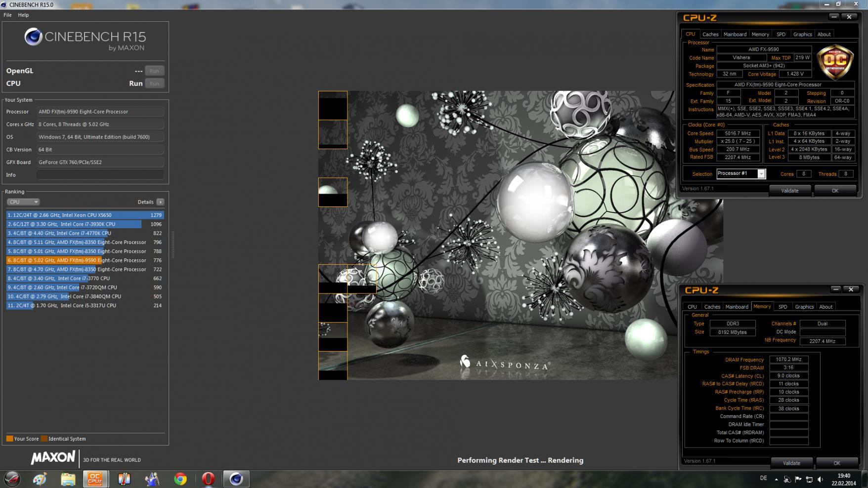
Task: Select ranking row for Intel Xeon CPU X5650
Action: click(x=85, y=215)
